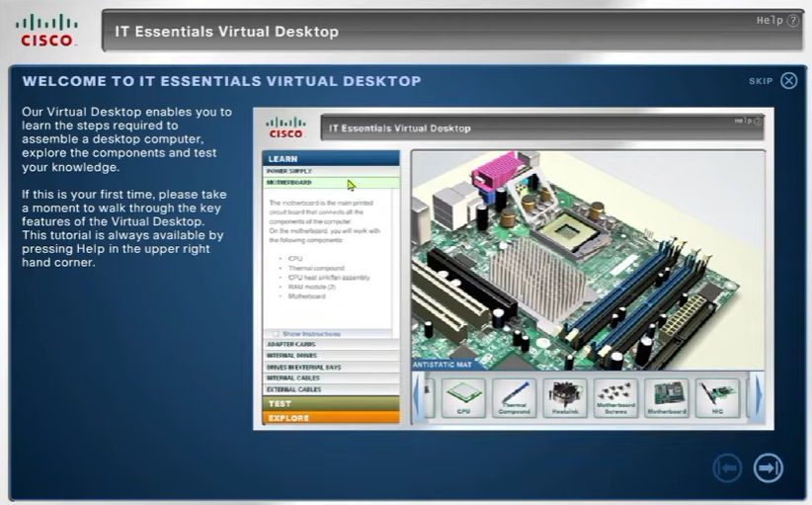Viewport: 812px width, 505px height.
Task: Collapse the Motherboard topic
Action: pos(331,182)
